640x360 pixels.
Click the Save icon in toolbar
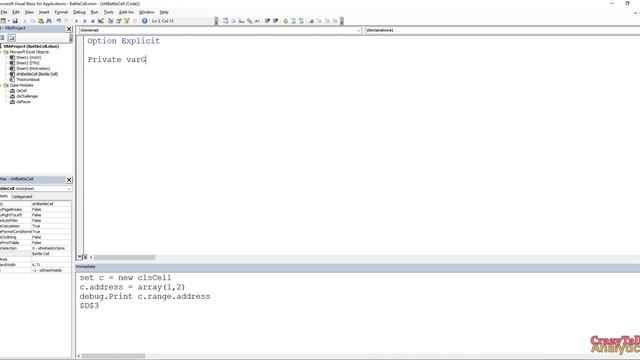15,21
